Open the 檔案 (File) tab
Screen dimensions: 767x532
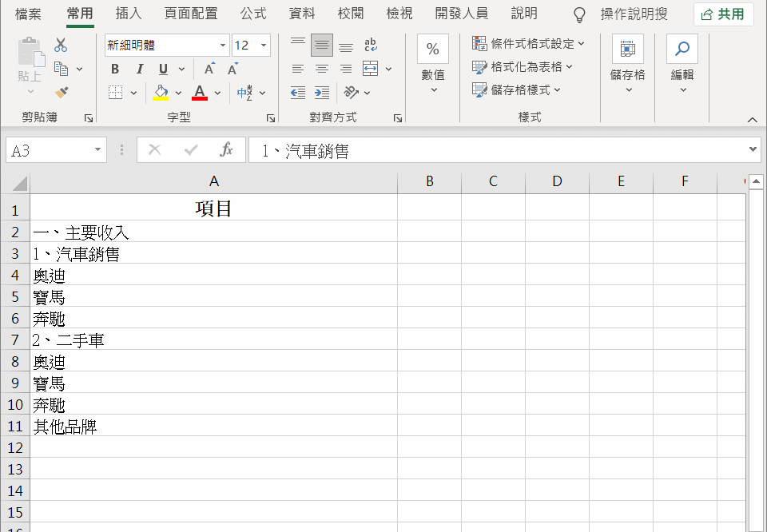29,14
